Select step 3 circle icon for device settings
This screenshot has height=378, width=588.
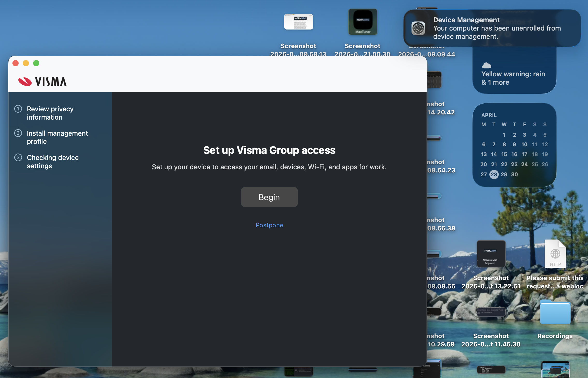click(x=18, y=157)
